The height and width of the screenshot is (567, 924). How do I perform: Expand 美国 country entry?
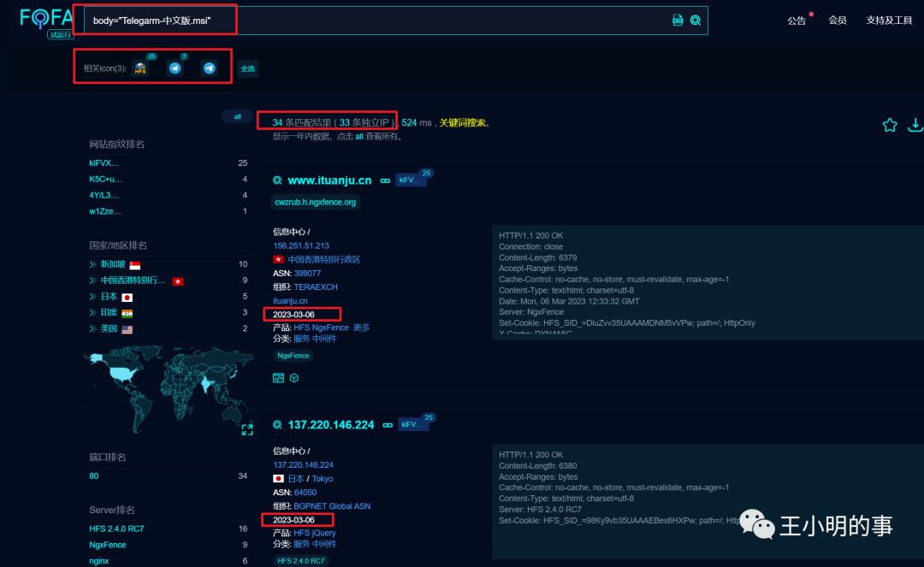92,328
